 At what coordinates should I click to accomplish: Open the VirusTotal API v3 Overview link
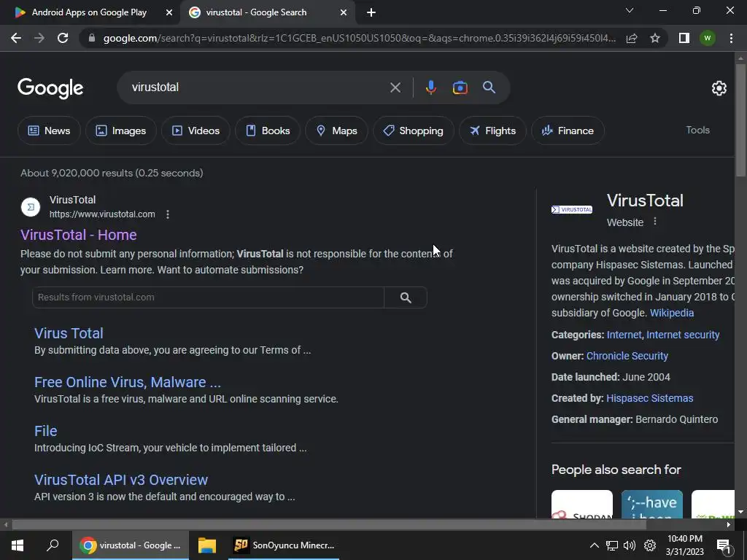[121, 480]
